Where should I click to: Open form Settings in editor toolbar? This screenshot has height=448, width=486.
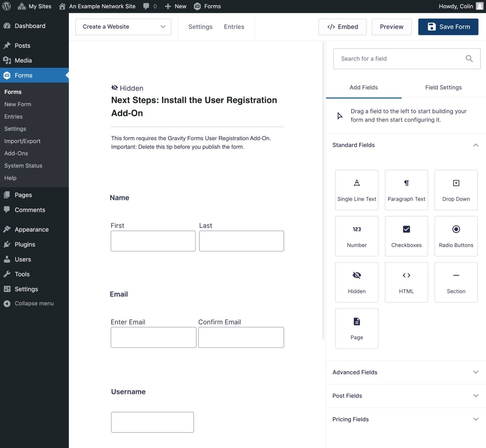pos(200,27)
